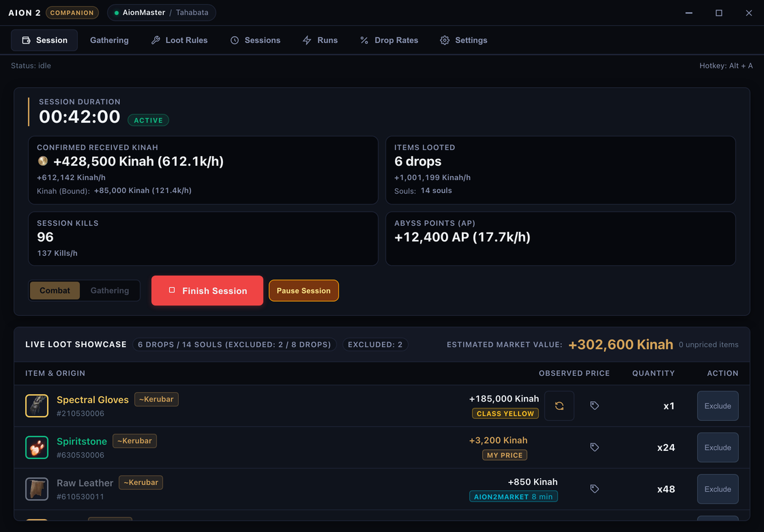Click the EXCLUDED: 2 pill
Viewport: 764px width, 532px height.
375,344
